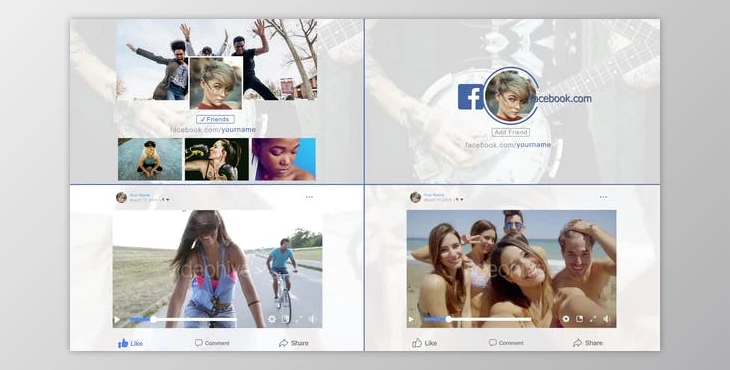The height and width of the screenshot is (370, 730).
Task: Click the Facebook logo icon
Action: point(470,97)
